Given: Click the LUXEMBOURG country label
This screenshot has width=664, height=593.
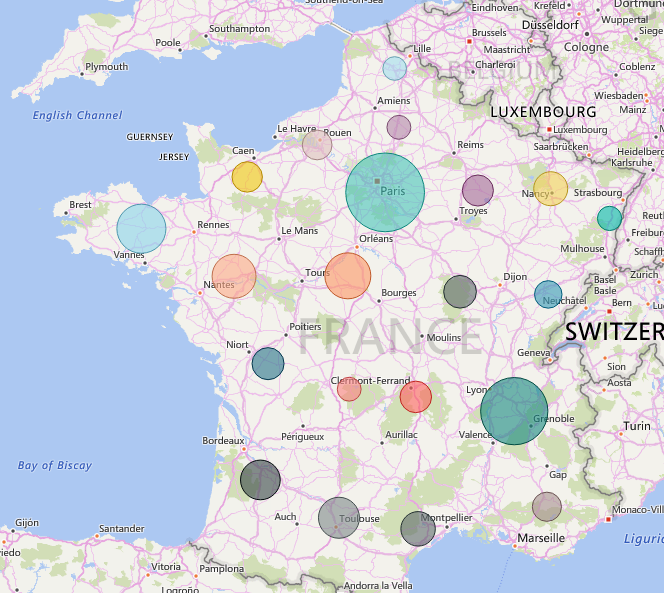Looking at the screenshot, I should [544, 112].
